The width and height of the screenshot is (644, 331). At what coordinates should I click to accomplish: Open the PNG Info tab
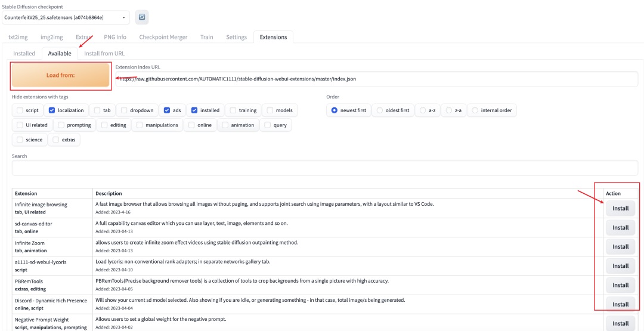pyautogui.click(x=115, y=37)
